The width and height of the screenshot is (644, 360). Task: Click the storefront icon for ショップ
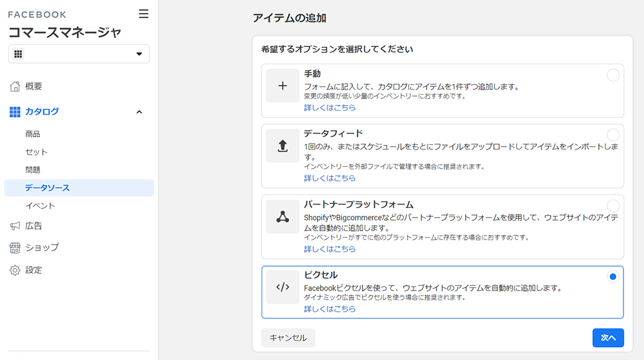click(15, 247)
